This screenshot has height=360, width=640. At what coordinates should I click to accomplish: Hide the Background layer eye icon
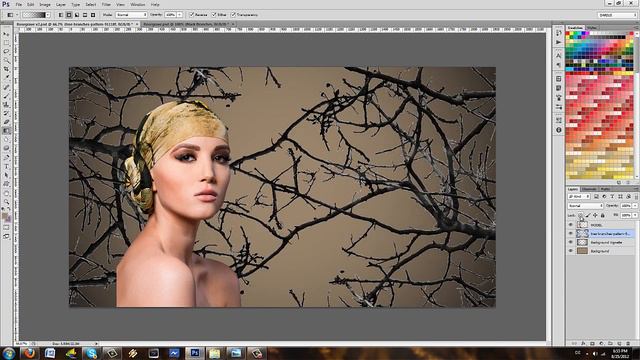[x=571, y=251]
